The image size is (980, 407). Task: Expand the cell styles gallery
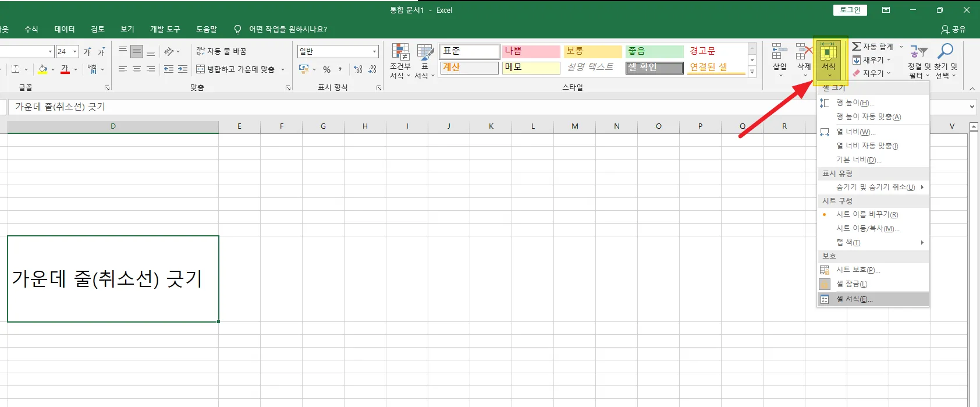click(752, 72)
